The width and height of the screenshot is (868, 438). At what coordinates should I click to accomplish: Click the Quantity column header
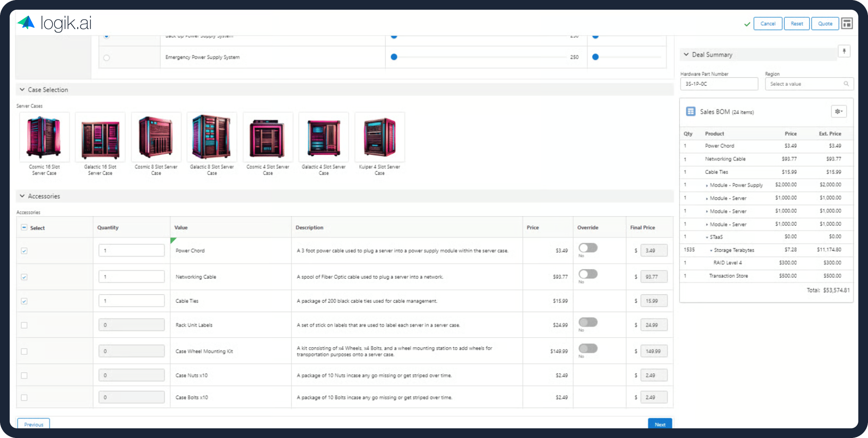(x=108, y=227)
